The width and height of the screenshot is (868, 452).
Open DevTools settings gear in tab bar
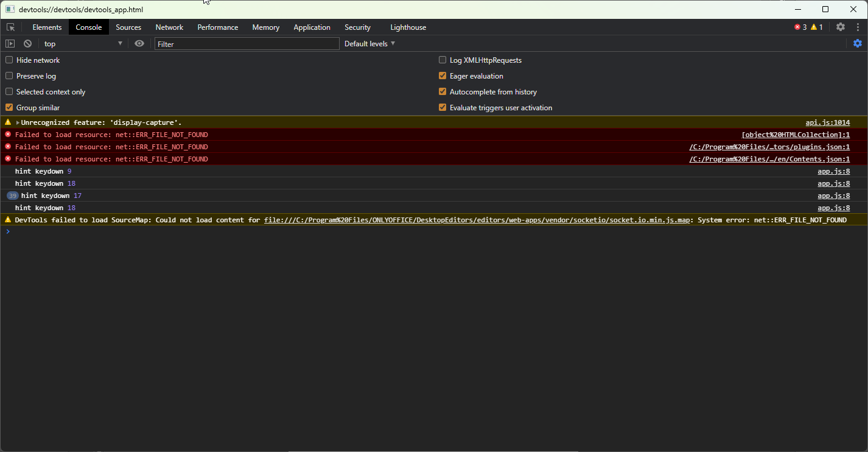tap(841, 27)
